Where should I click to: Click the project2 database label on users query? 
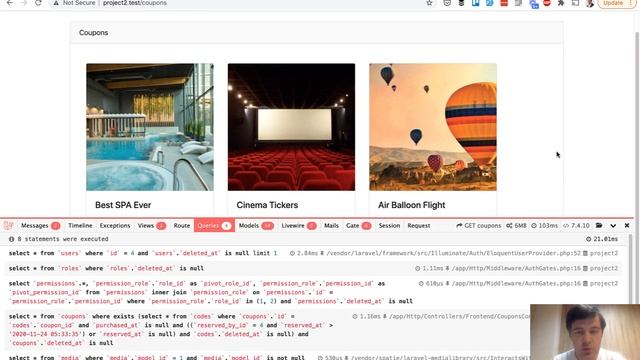point(600,253)
